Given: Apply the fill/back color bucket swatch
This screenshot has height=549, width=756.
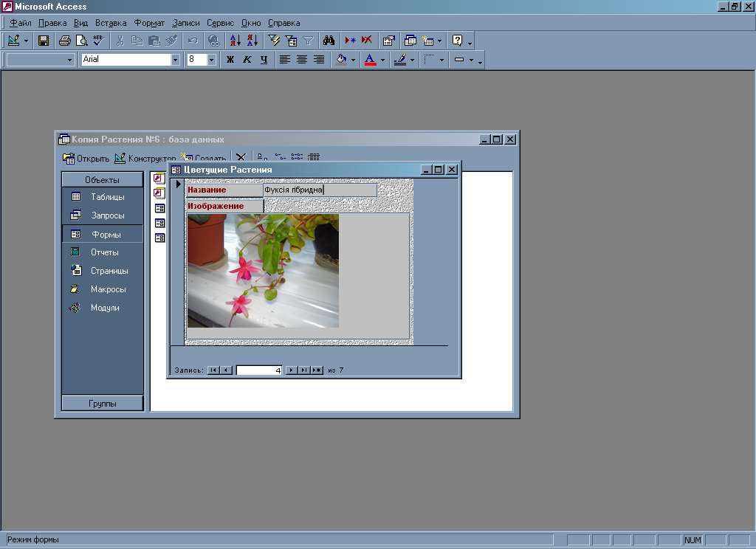Looking at the screenshot, I should click(341, 59).
